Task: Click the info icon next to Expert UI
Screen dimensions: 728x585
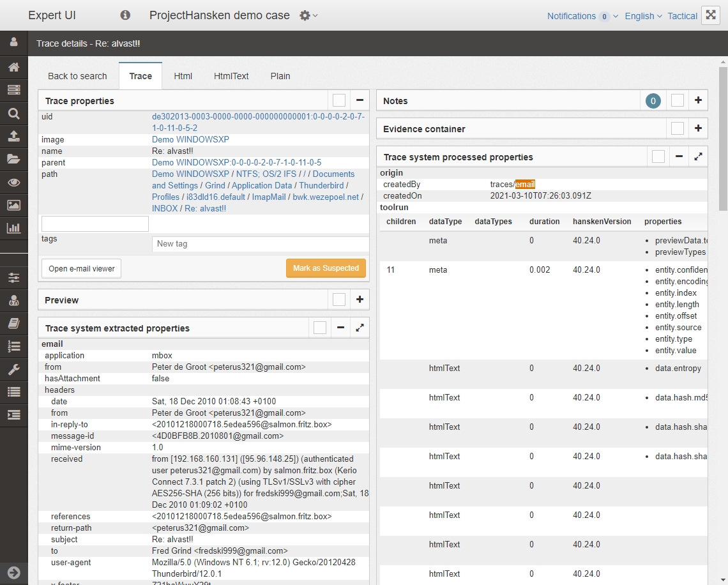Action: point(125,15)
